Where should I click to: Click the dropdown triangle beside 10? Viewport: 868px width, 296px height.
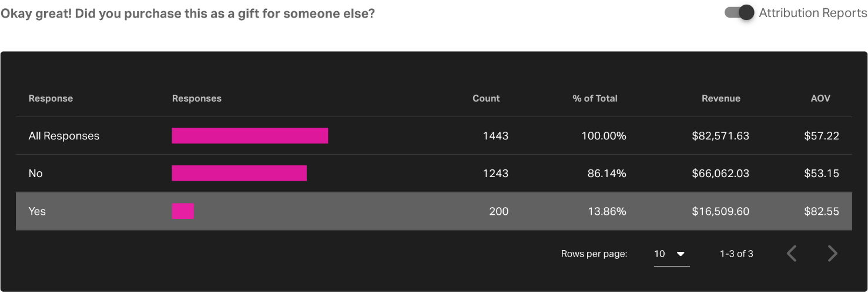tap(681, 254)
